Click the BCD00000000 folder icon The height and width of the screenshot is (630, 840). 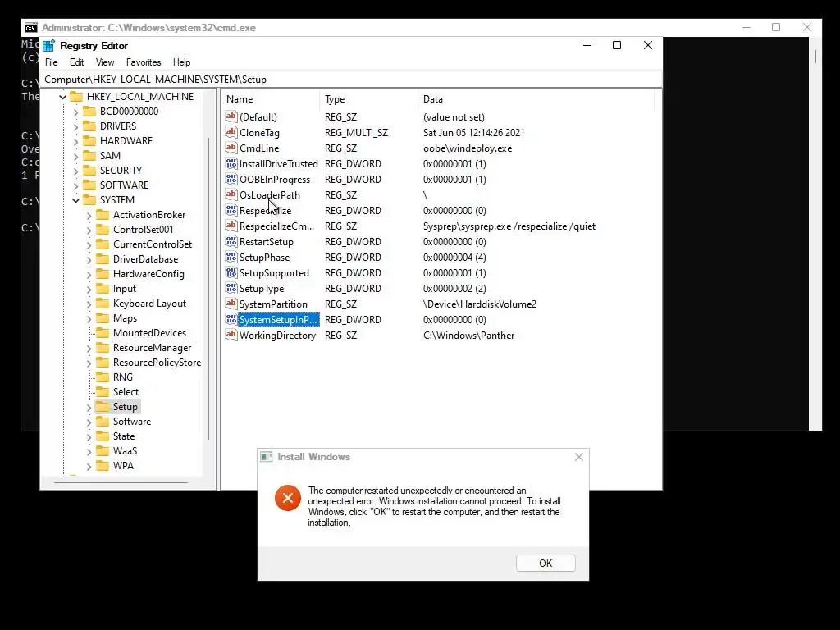89,111
